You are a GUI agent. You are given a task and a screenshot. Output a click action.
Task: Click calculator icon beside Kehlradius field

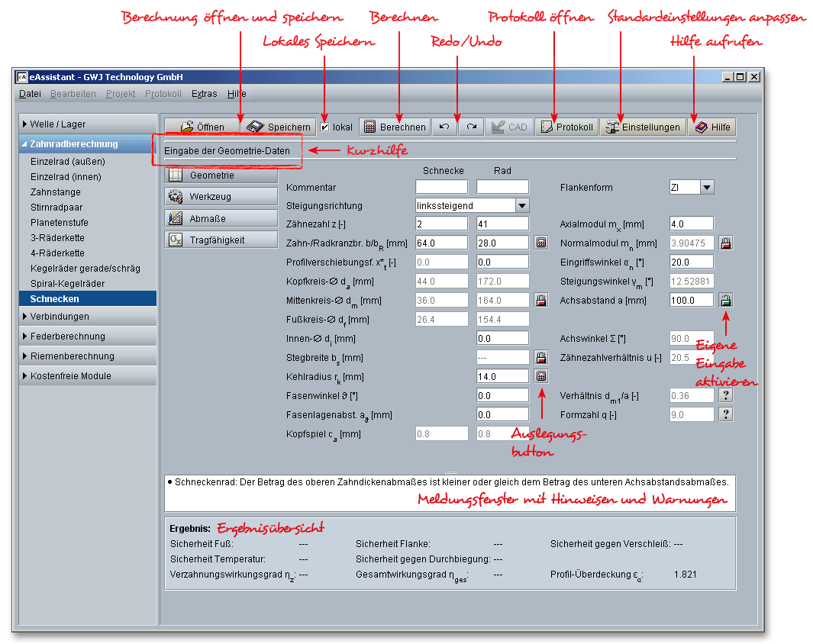pyautogui.click(x=541, y=376)
